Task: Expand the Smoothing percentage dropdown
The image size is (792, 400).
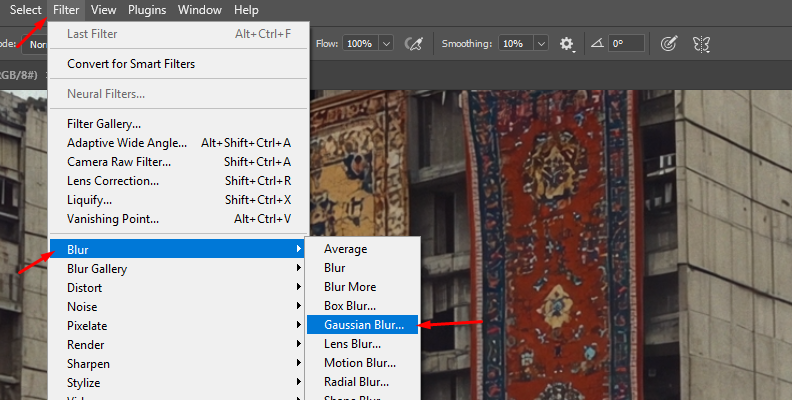Action: click(541, 44)
